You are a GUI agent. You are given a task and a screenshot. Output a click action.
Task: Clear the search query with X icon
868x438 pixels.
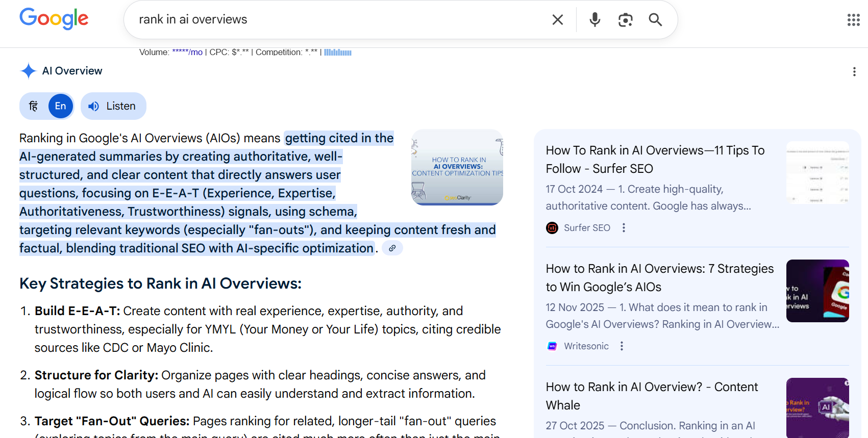point(558,20)
